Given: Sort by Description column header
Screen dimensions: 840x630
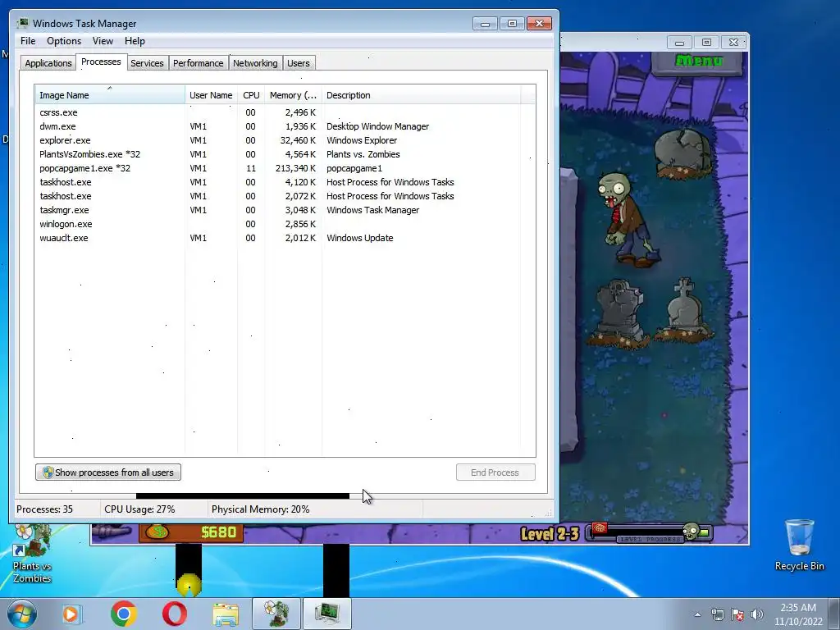Looking at the screenshot, I should [421, 95].
